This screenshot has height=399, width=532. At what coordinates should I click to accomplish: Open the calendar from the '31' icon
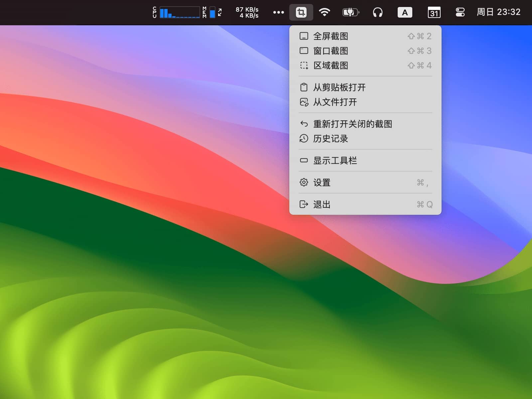pos(434,12)
